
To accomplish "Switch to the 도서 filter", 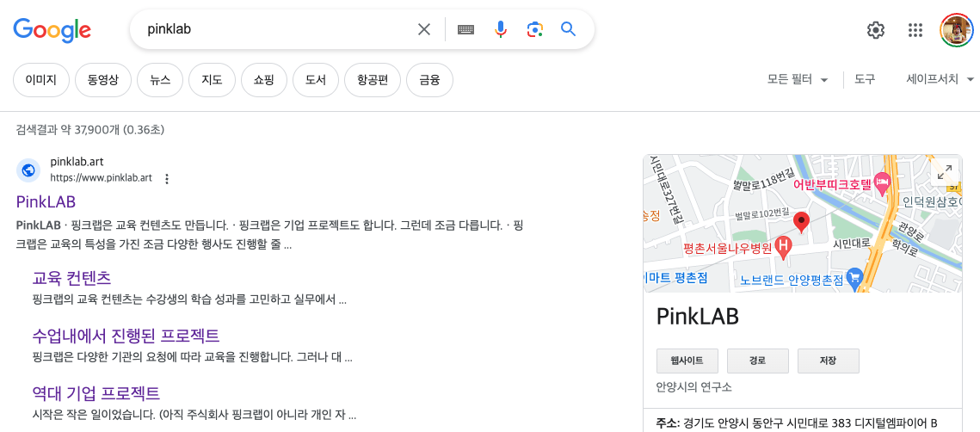I will point(316,80).
